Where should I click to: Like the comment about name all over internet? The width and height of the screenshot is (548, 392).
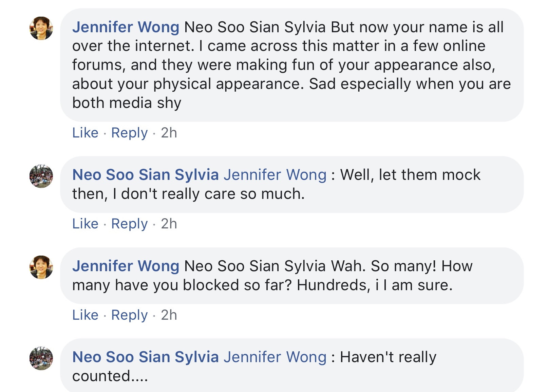click(x=85, y=133)
